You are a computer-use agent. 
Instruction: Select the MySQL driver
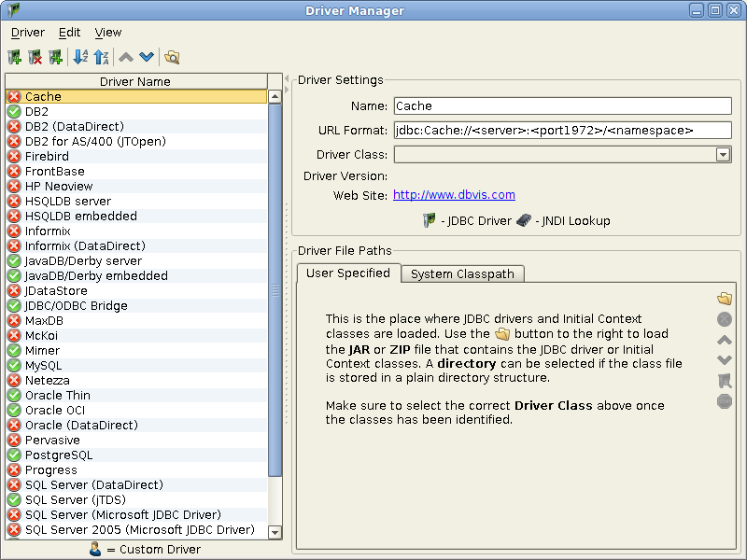pos(136,365)
